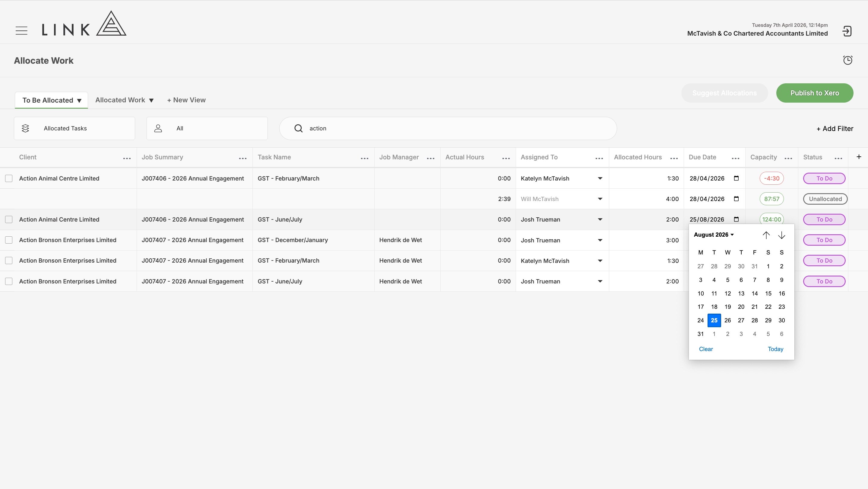The height and width of the screenshot is (489, 868).
Task: Tick Action Bronson GST December/January row checkbox
Action: [x=9, y=240]
